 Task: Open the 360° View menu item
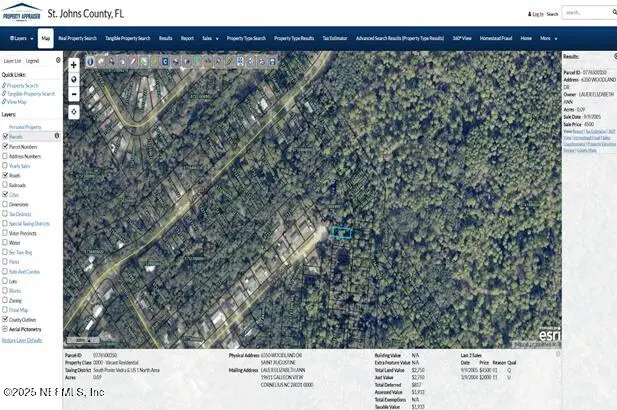pos(462,38)
